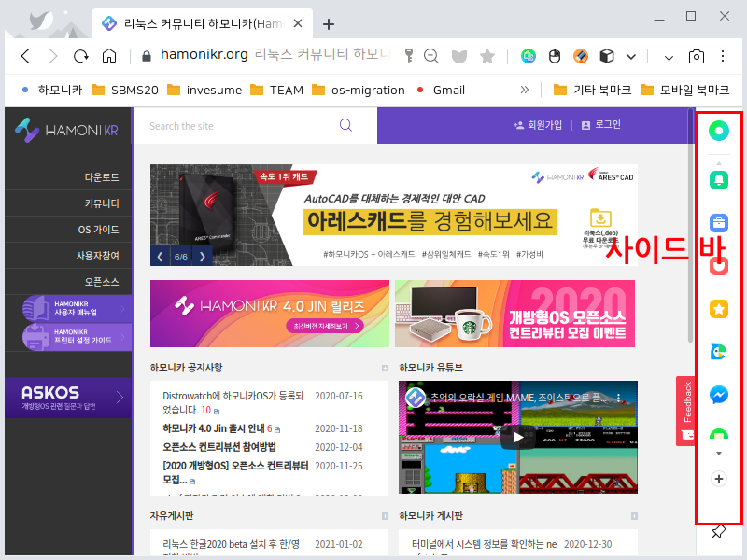The image size is (747, 560).
Task: Click the home button in the toolbar
Action: tap(109, 56)
